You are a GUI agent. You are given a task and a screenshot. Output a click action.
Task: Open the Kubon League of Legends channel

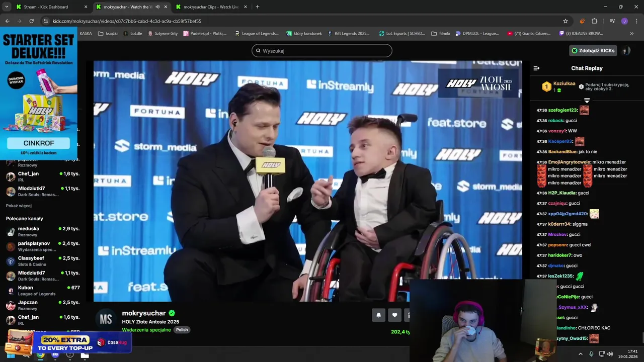coord(43,291)
